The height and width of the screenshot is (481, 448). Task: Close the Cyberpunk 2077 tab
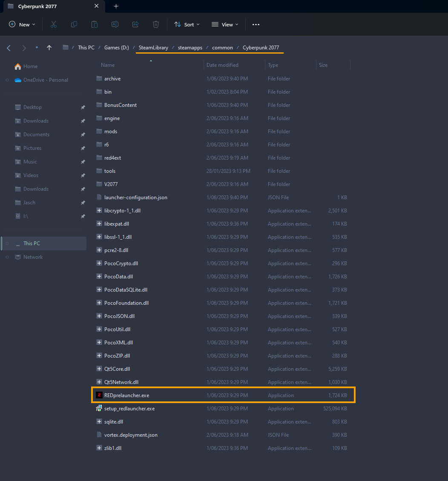tap(96, 6)
